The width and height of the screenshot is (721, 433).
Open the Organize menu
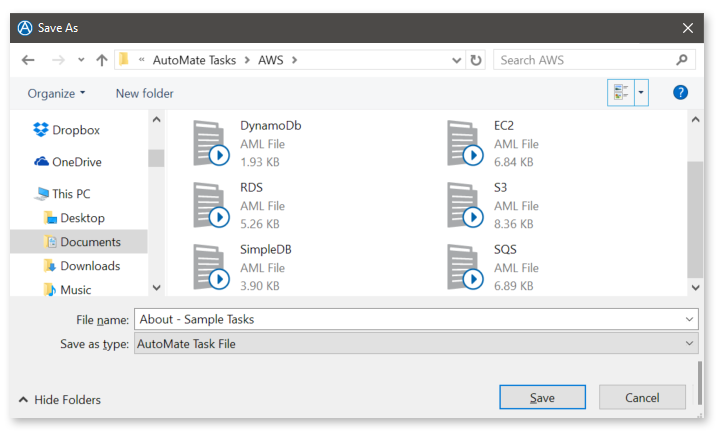coord(57,93)
